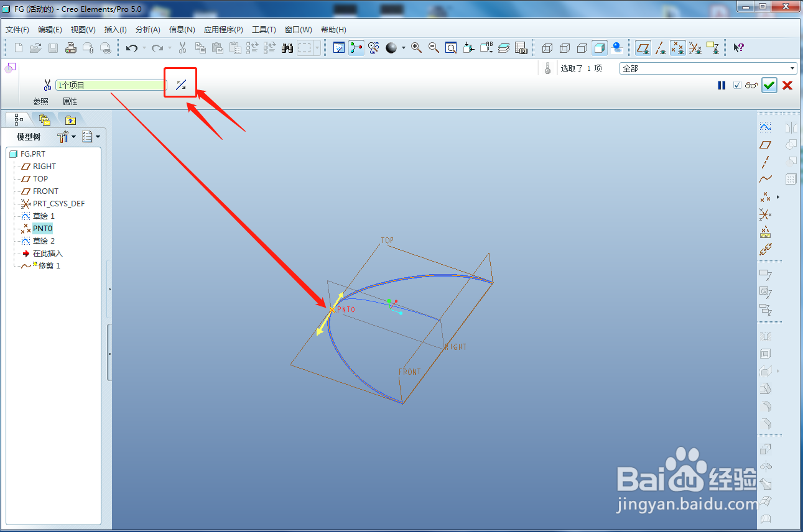Click the Refit to screen icon
The height and width of the screenshot is (532, 803).
point(452,48)
